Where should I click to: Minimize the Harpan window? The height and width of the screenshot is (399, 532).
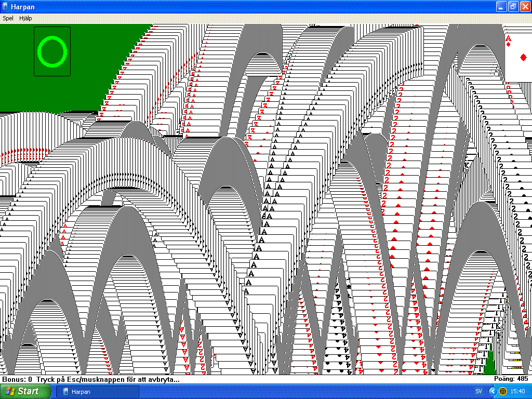[501, 6]
